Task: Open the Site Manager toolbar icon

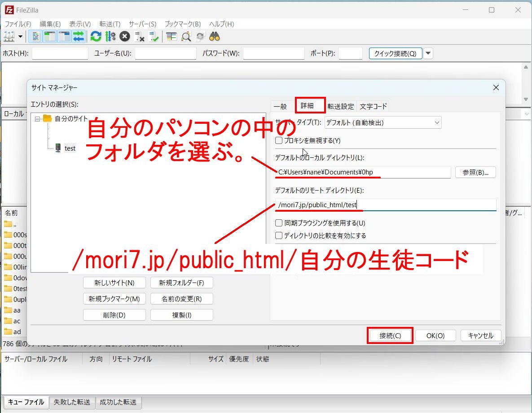Action: 9,37
